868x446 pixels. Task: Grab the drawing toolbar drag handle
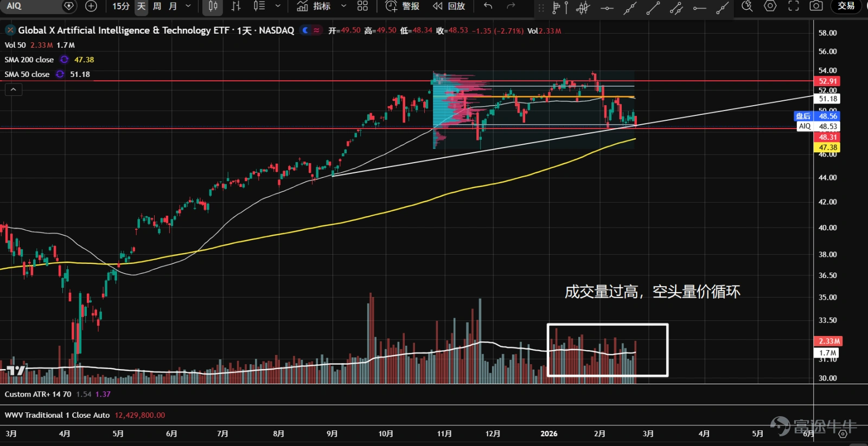pos(541,7)
